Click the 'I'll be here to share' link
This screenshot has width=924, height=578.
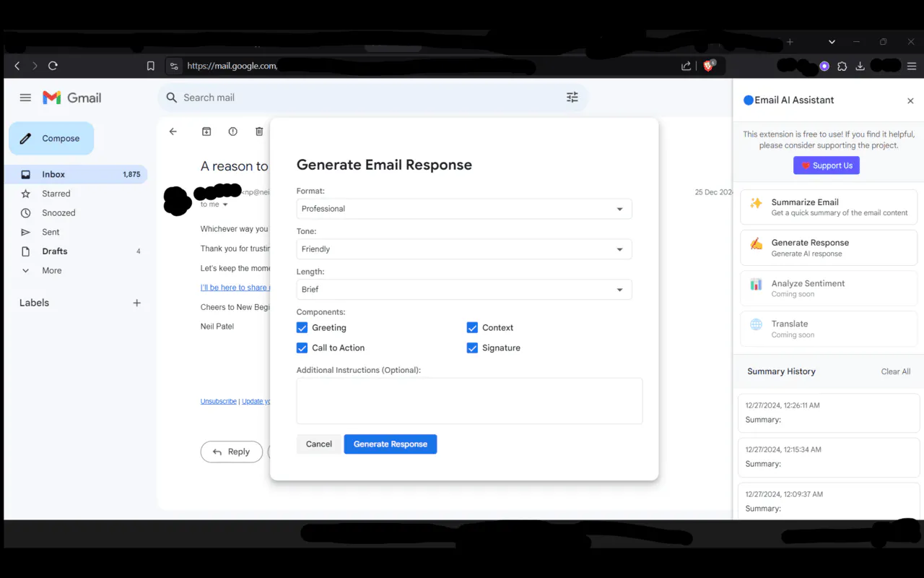[235, 288]
